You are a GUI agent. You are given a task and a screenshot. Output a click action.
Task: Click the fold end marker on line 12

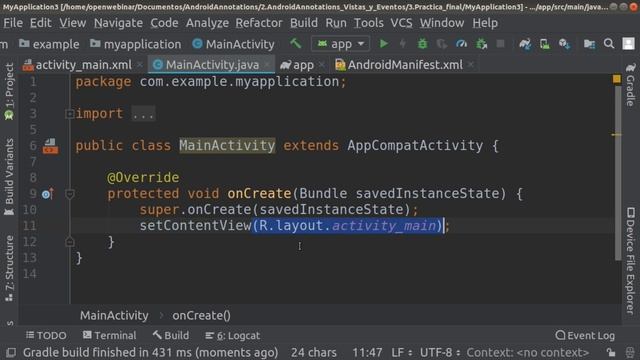(70, 242)
